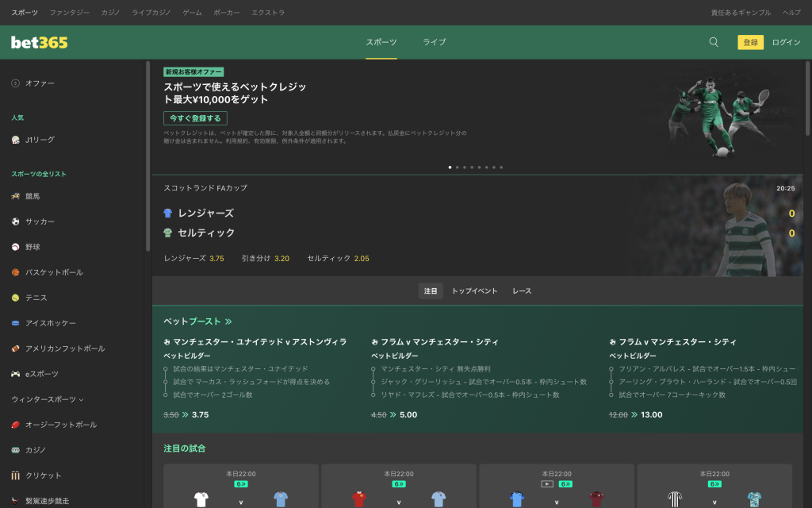The width and height of the screenshot is (812, 508).
Task: Click the カジノ sidebar icon
Action: click(16, 450)
